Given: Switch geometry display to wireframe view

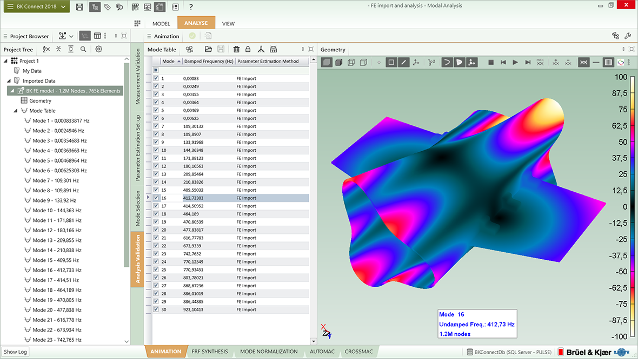Looking at the screenshot, I should pyautogui.click(x=351, y=62).
